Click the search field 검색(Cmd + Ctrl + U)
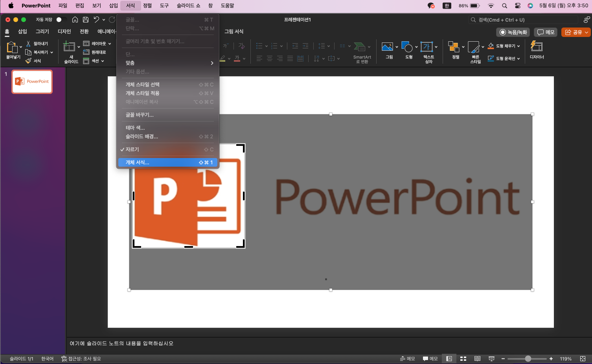592x364 pixels. [523, 20]
